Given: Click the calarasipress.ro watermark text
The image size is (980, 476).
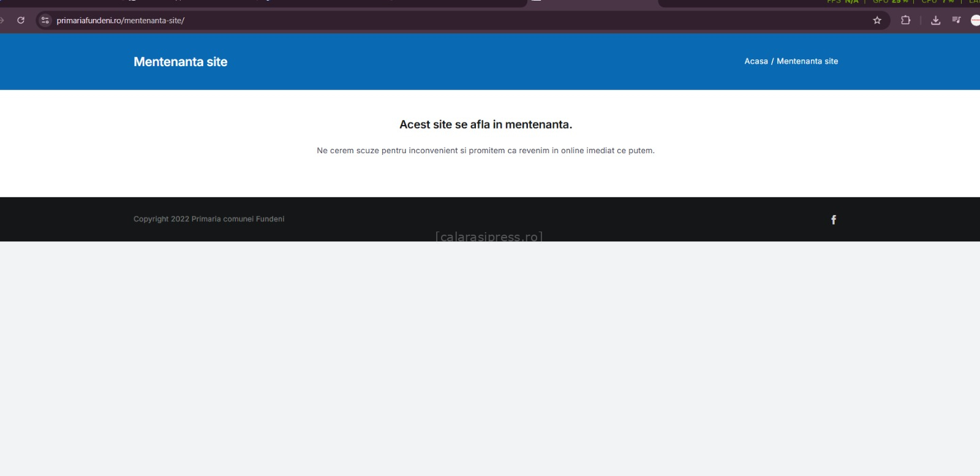Looking at the screenshot, I should 489,236.
